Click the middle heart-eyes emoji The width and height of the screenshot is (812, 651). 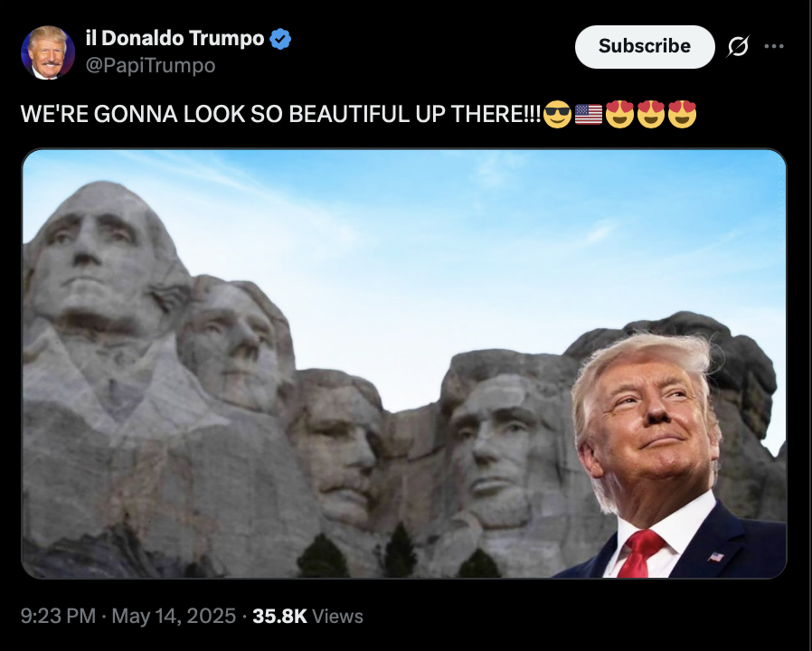651,115
